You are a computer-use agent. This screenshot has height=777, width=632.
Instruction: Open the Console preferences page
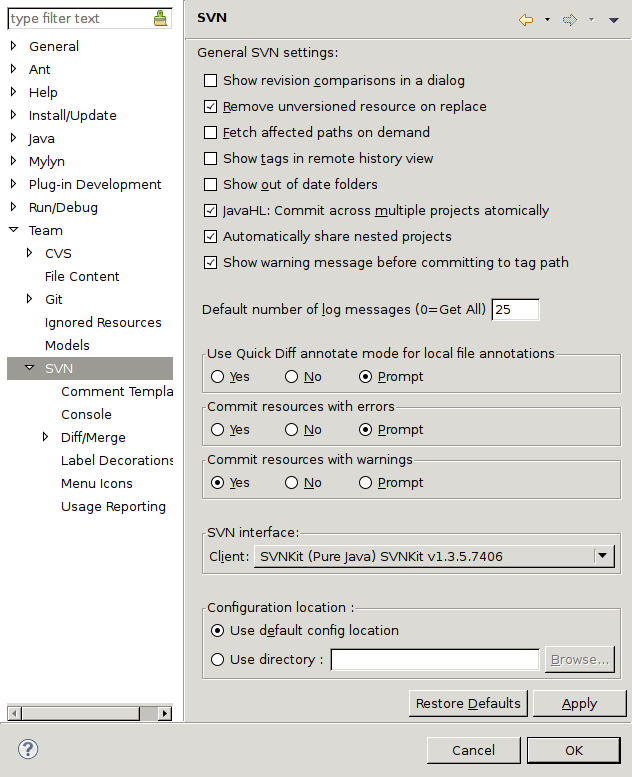(x=86, y=414)
